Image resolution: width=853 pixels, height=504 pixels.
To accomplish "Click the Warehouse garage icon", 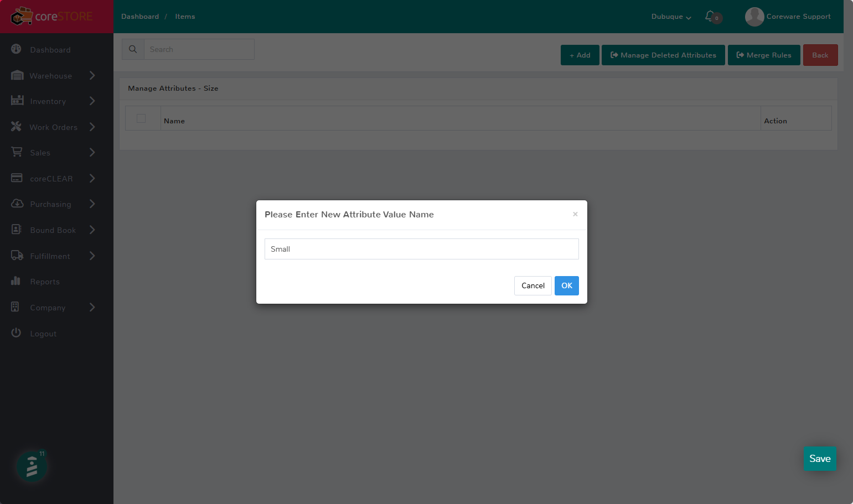I will 17,75.
